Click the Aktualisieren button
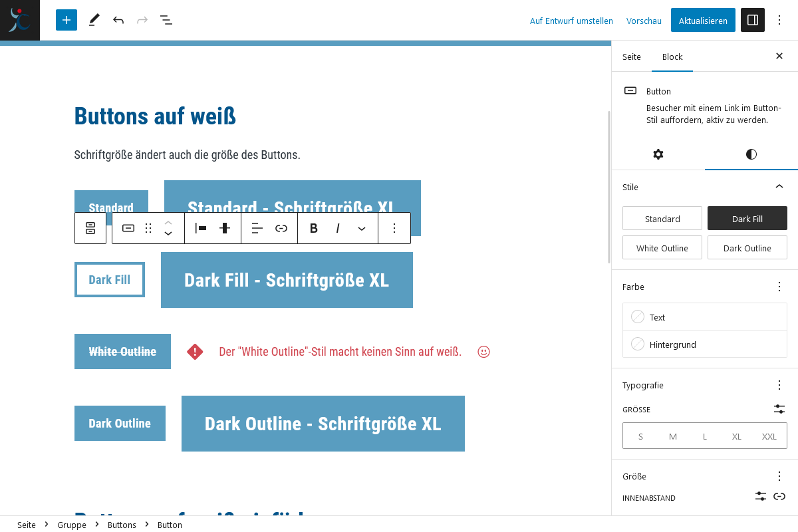Image resolution: width=798 pixels, height=532 pixels. tap(703, 20)
